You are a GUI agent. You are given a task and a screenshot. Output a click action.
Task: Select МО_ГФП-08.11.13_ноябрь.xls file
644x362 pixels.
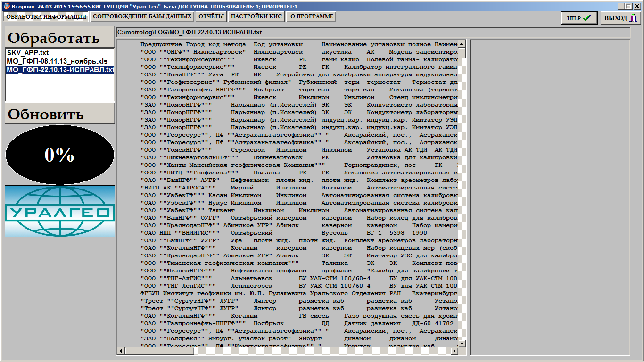coord(60,61)
